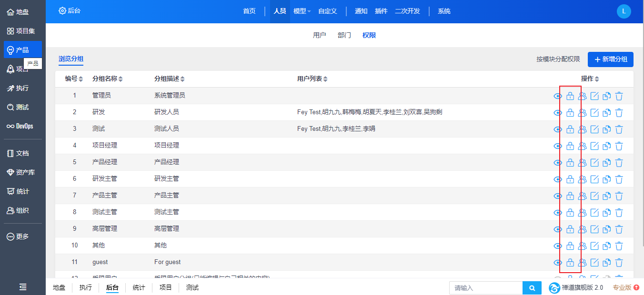Open the user avatar L menu
Screen dimensions: 644x295
tap(624, 11)
